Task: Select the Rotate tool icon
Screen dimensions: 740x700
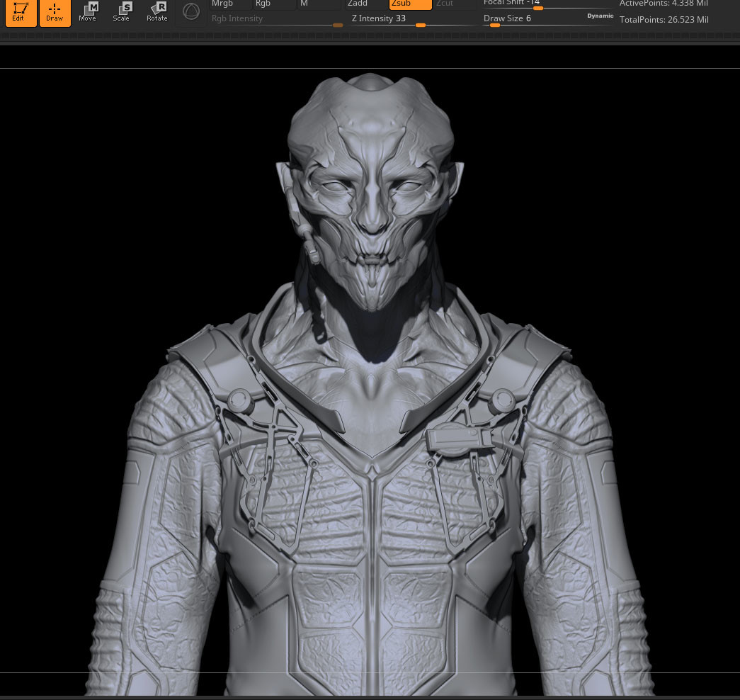Action: (156, 11)
